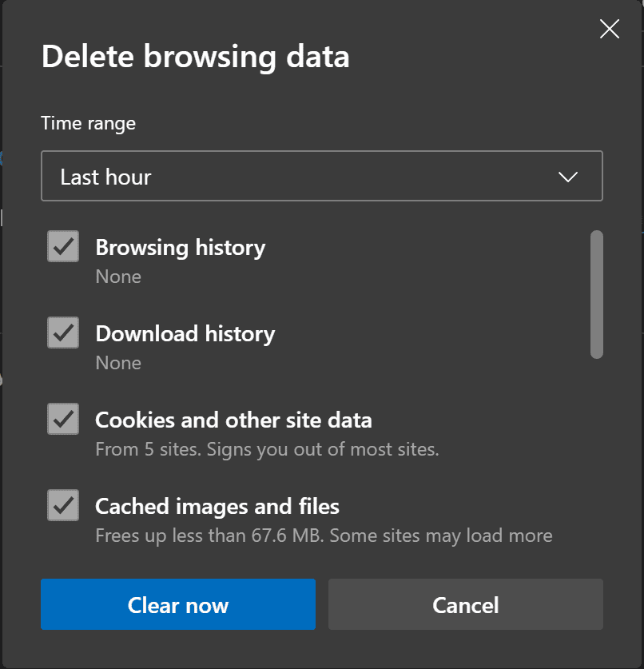
Task: Click the scrollbar in the options list
Action: [x=596, y=294]
